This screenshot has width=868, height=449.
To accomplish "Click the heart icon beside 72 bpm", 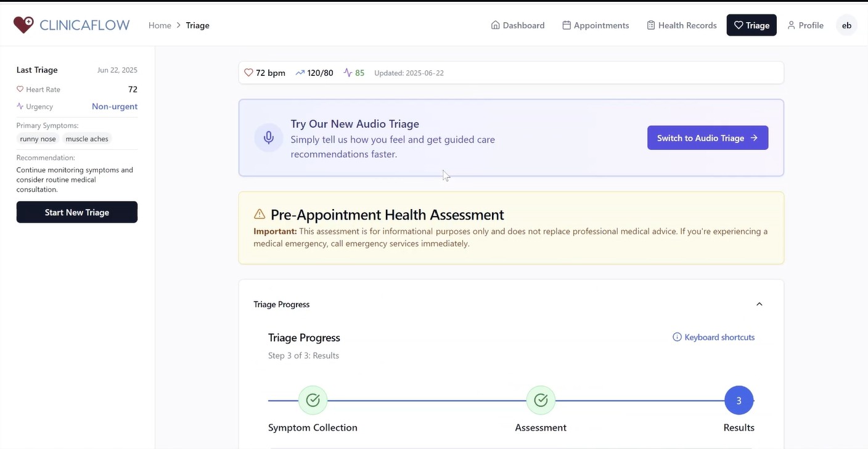I will coord(248,72).
